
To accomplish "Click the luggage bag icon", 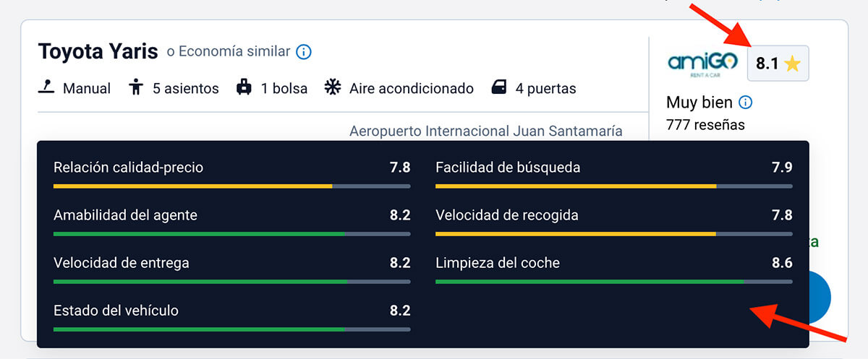I will point(244,87).
